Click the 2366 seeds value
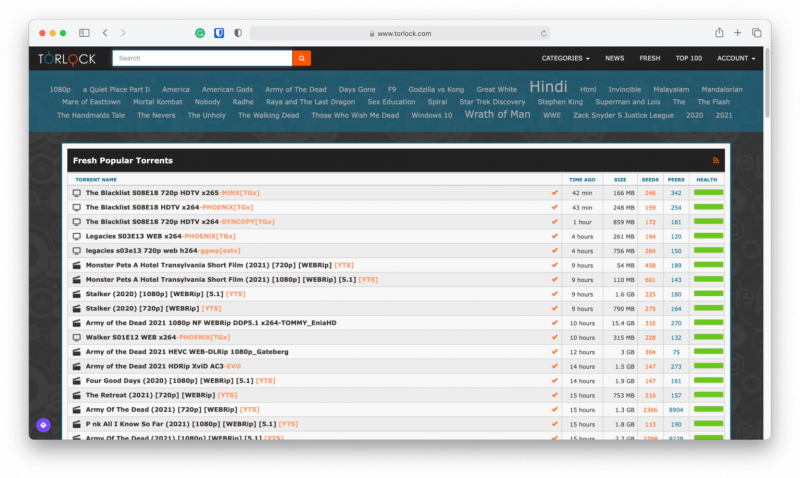This screenshot has width=800, height=478. (650, 410)
